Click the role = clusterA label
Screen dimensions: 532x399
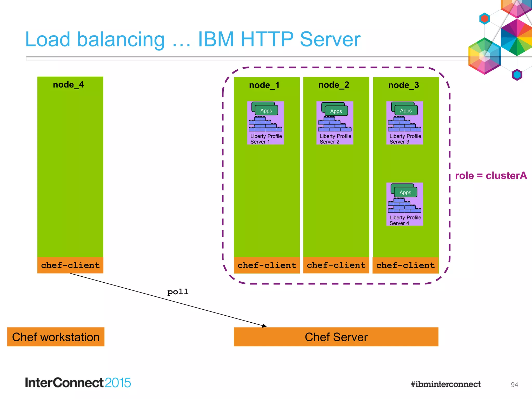491,176
